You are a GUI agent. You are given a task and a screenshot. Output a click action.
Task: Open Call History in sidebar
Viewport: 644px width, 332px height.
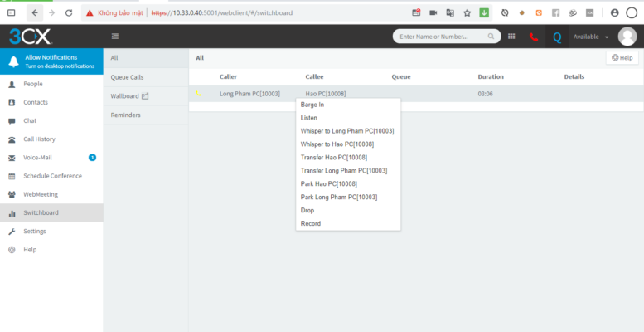[39, 139]
